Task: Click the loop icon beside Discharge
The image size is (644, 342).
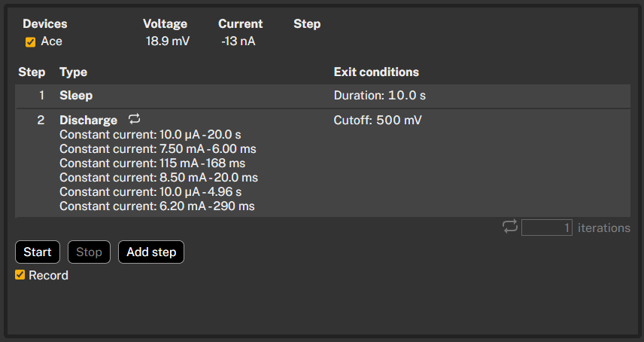Action: click(135, 119)
